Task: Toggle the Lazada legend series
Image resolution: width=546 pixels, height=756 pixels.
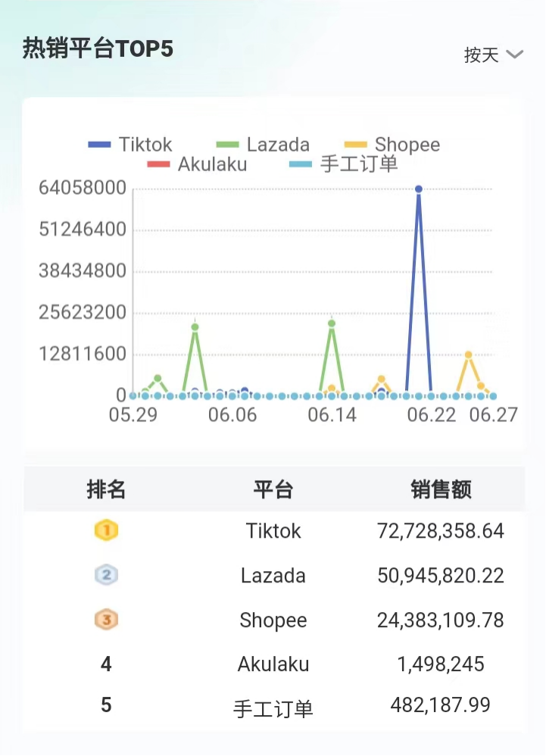Action: pyautogui.click(x=263, y=145)
